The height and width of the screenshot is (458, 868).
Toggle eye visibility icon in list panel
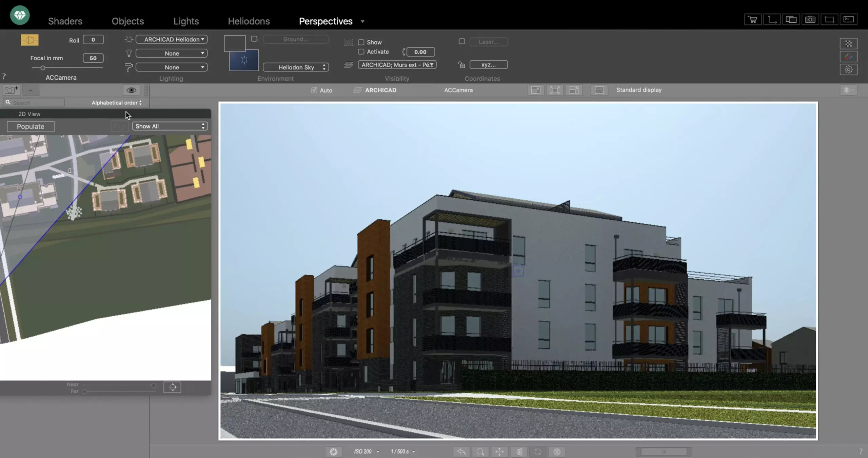coord(131,90)
